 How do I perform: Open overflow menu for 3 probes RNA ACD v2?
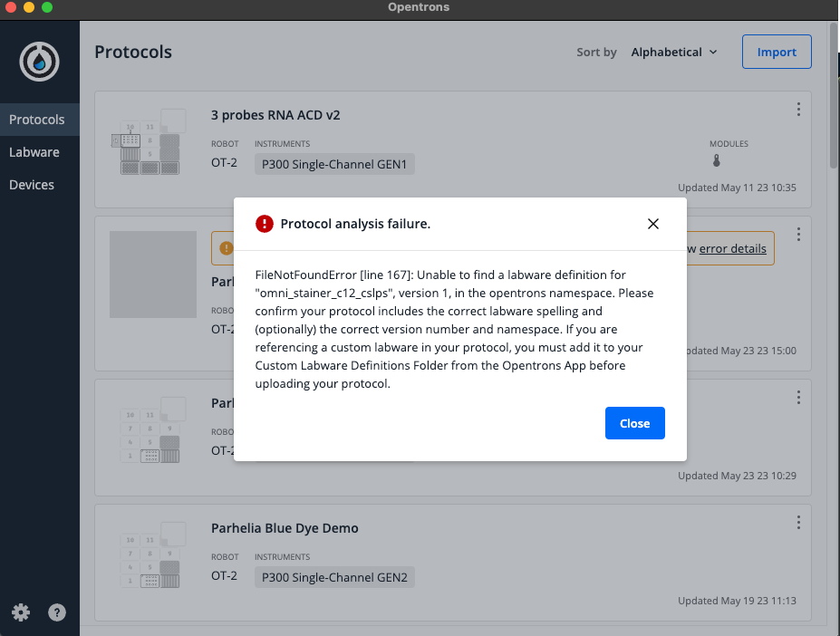pyautogui.click(x=798, y=110)
